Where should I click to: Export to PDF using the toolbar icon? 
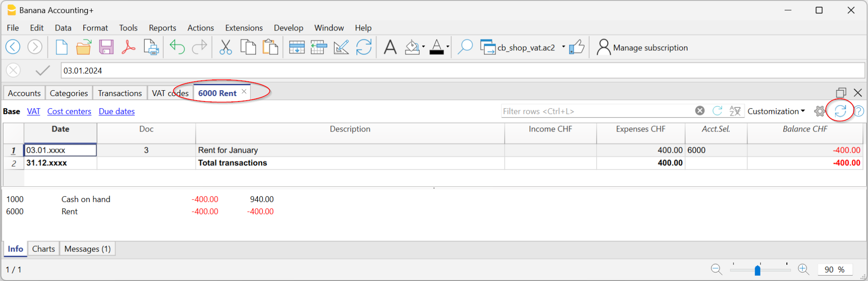129,47
